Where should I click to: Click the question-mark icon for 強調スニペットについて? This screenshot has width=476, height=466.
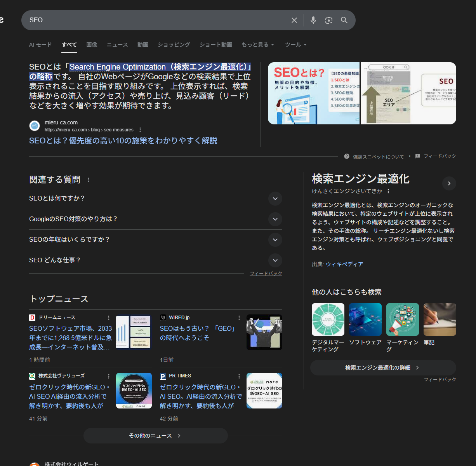pyautogui.click(x=346, y=156)
